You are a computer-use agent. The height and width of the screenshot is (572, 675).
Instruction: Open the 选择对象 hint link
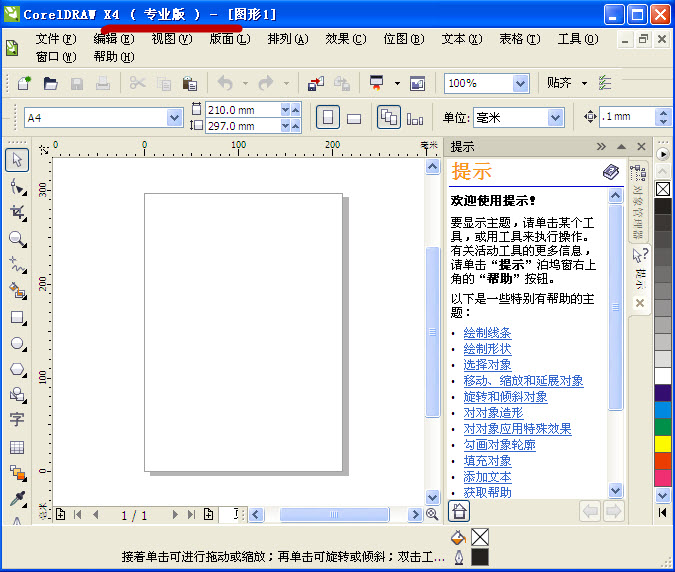[487, 365]
